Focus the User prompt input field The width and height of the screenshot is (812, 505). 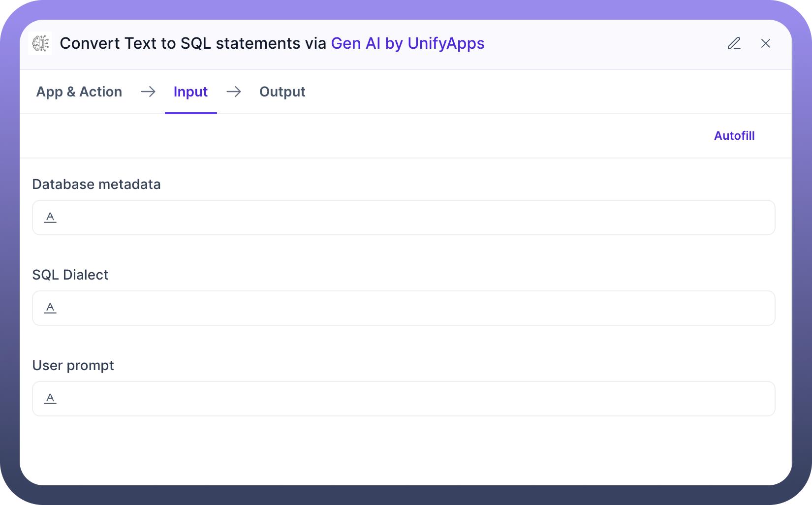tap(404, 399)
